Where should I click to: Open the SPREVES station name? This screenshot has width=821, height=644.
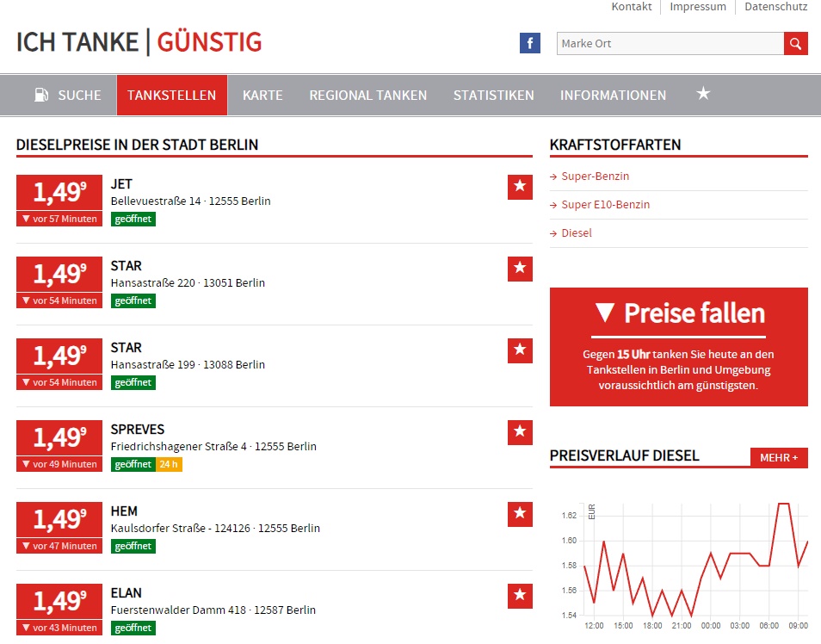tap(138, 429)
